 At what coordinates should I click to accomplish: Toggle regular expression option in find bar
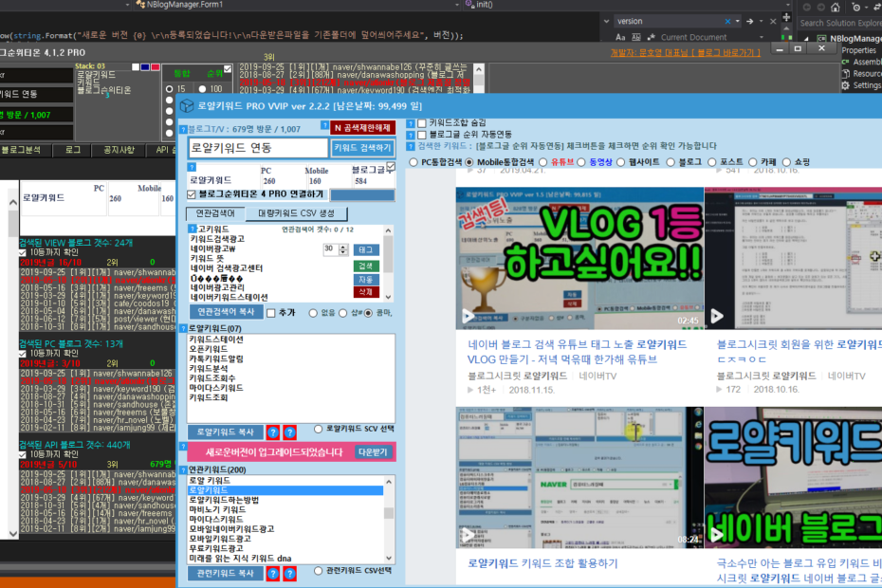(652, 37)
